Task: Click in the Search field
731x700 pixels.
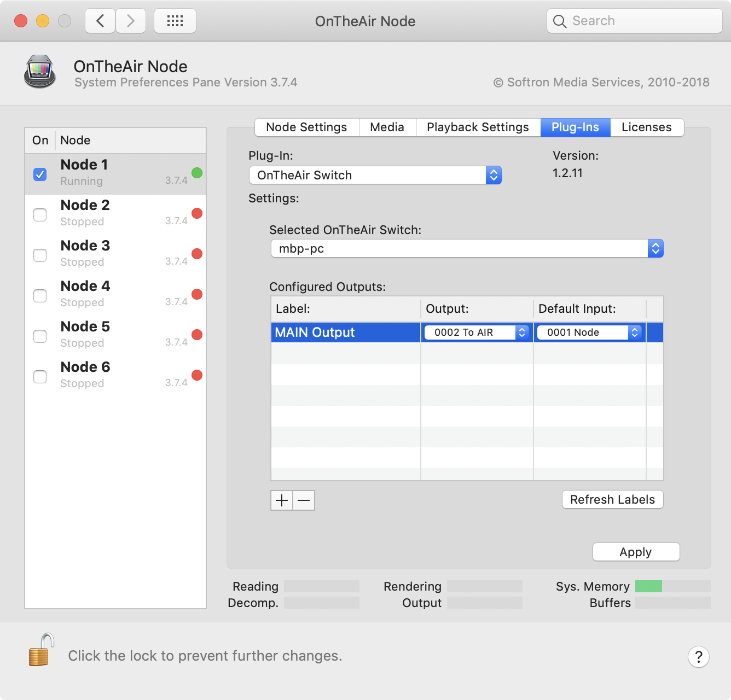Action: click(635, 21)
